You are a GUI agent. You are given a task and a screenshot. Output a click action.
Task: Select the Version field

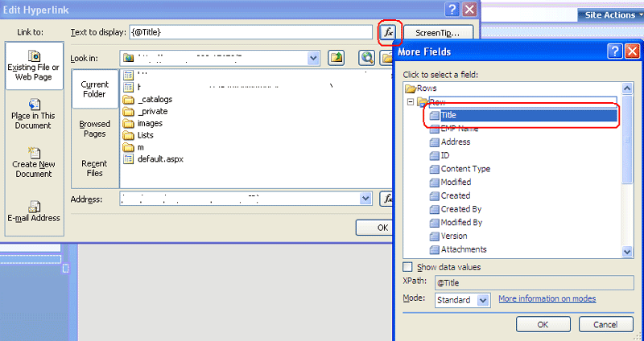(x=448, y=236)
